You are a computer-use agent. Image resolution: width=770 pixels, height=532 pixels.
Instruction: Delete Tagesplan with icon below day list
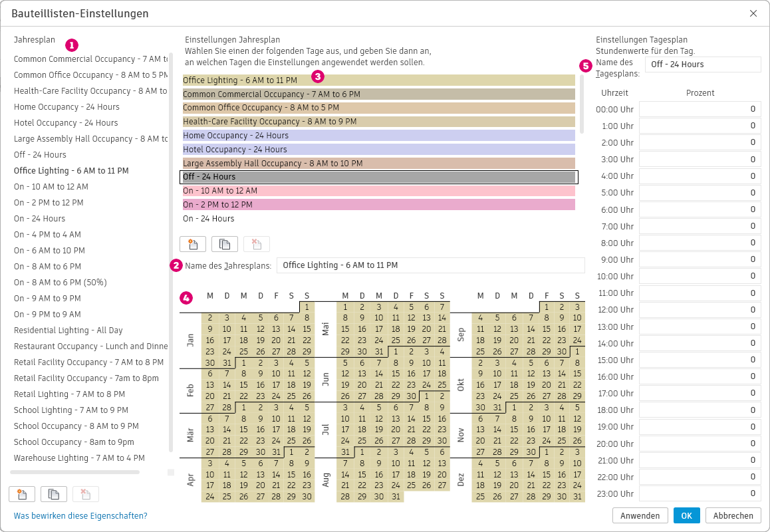[257, 244]
